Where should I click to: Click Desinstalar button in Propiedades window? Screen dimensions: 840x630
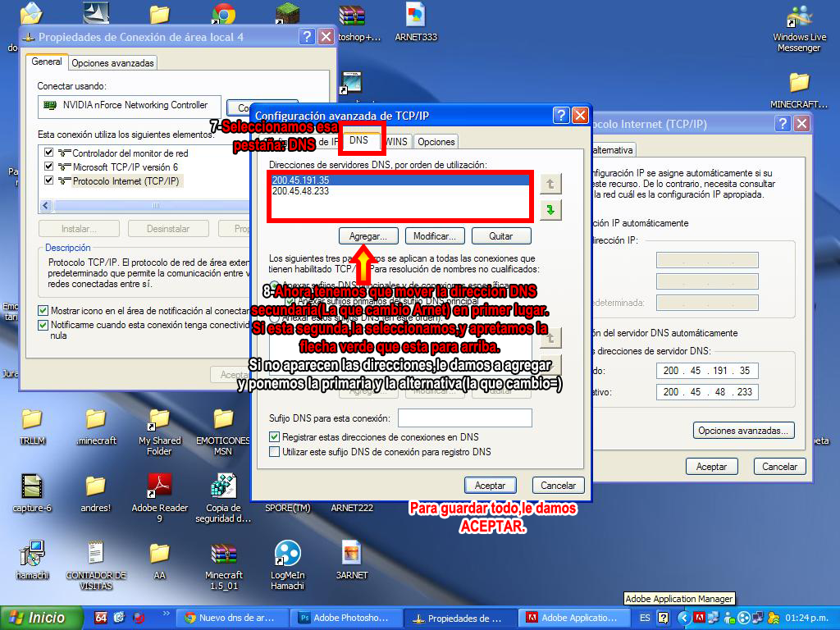coord(168,229)
